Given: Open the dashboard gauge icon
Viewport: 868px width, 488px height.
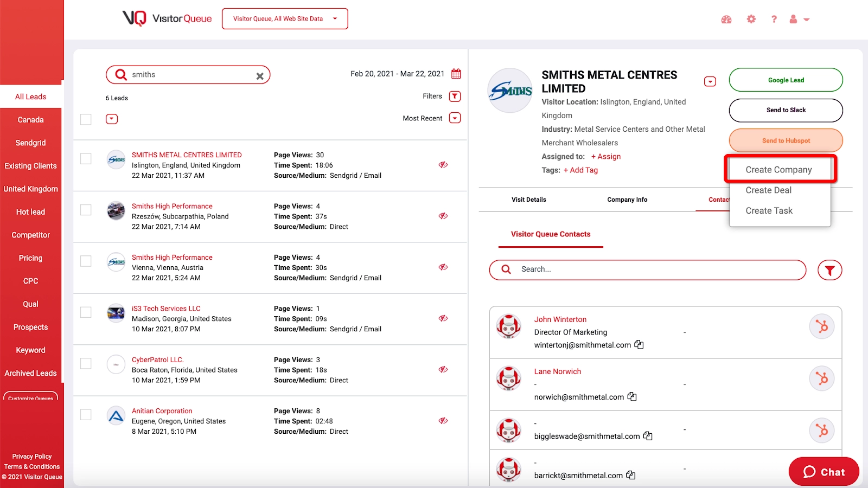Looking at the screenshot, I should coord(726,20).
